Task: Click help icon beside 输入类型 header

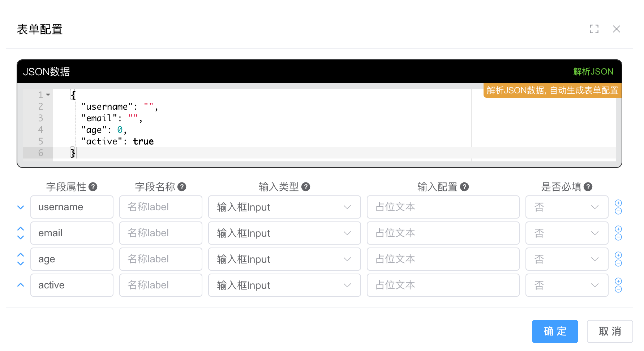Action: click(306, 187)
